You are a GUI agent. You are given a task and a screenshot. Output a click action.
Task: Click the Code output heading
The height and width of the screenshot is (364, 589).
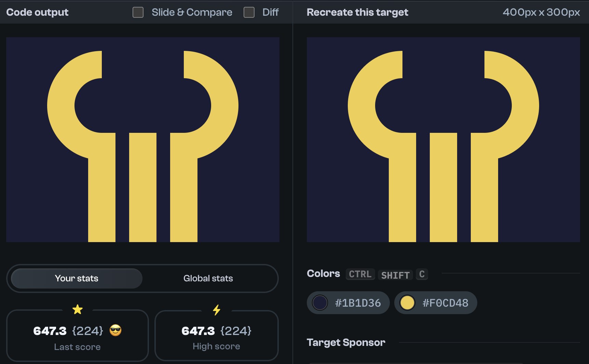pos(37,12)
